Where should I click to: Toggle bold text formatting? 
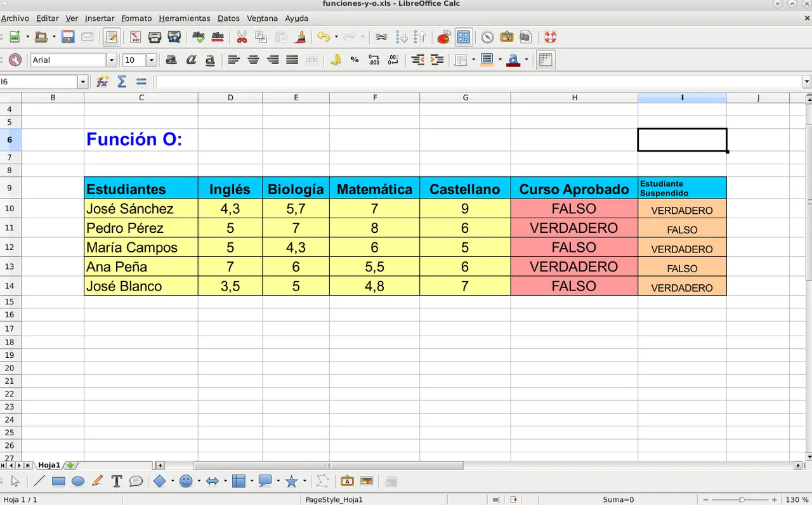(x=171, y=60)
